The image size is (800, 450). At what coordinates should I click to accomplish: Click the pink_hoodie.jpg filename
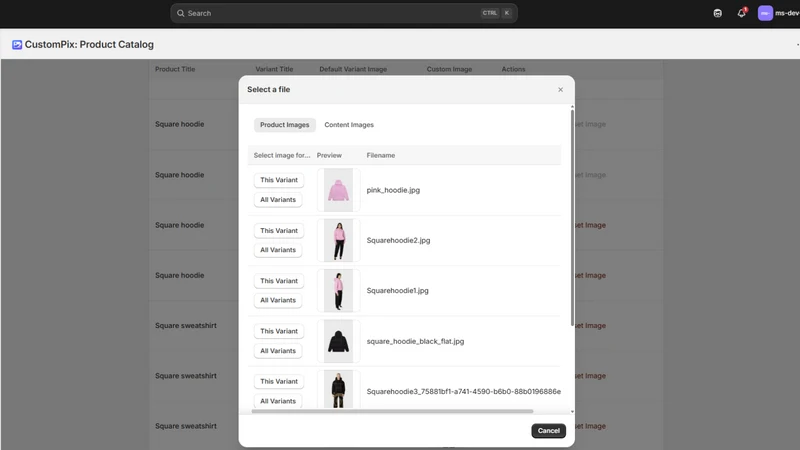pyautogui.click(x=393, y=190)
